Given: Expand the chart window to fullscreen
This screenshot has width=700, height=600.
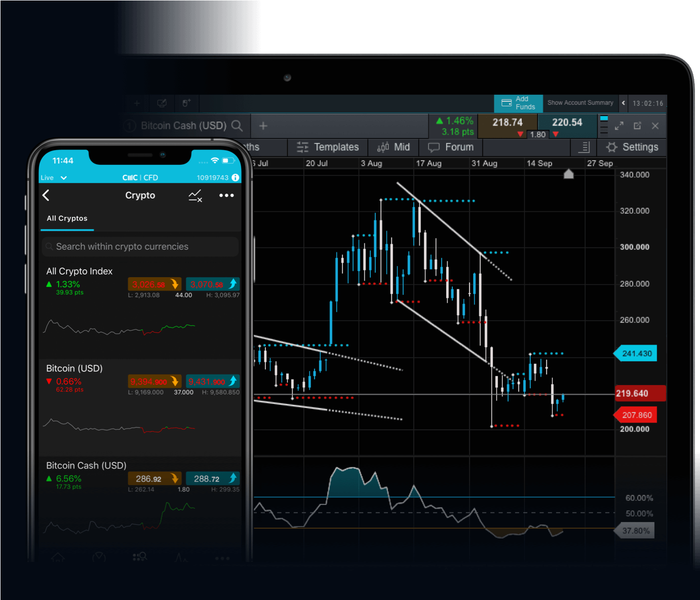Looking at the screenshot, I should click(619, 126).
